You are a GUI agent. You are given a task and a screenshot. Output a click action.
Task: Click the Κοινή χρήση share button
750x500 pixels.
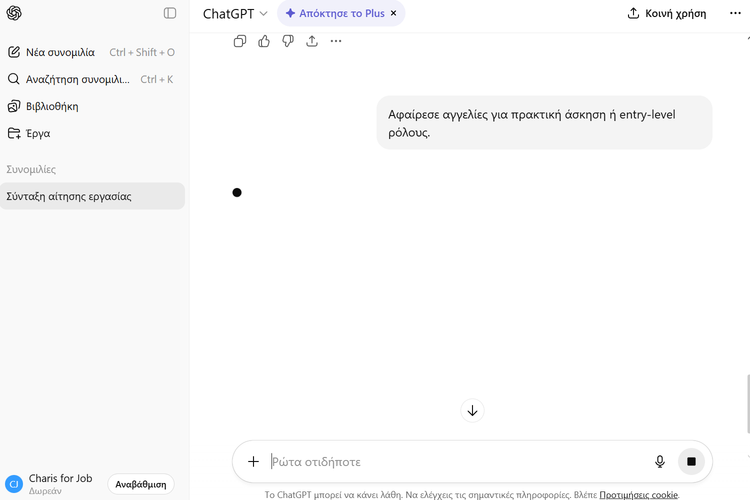[x=666, y=14]
